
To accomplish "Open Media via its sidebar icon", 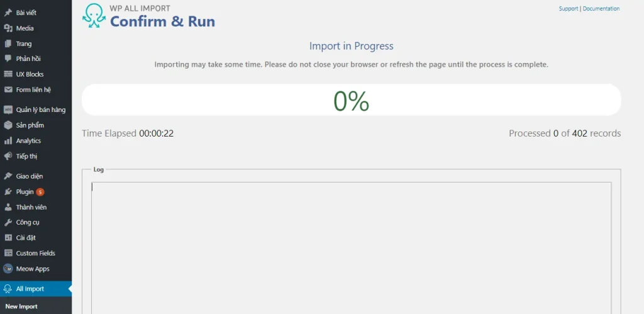I will click(x=8, y=28).
